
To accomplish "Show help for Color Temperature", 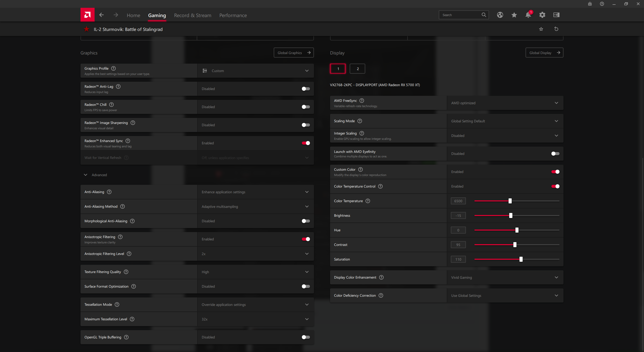I will 368,201.
